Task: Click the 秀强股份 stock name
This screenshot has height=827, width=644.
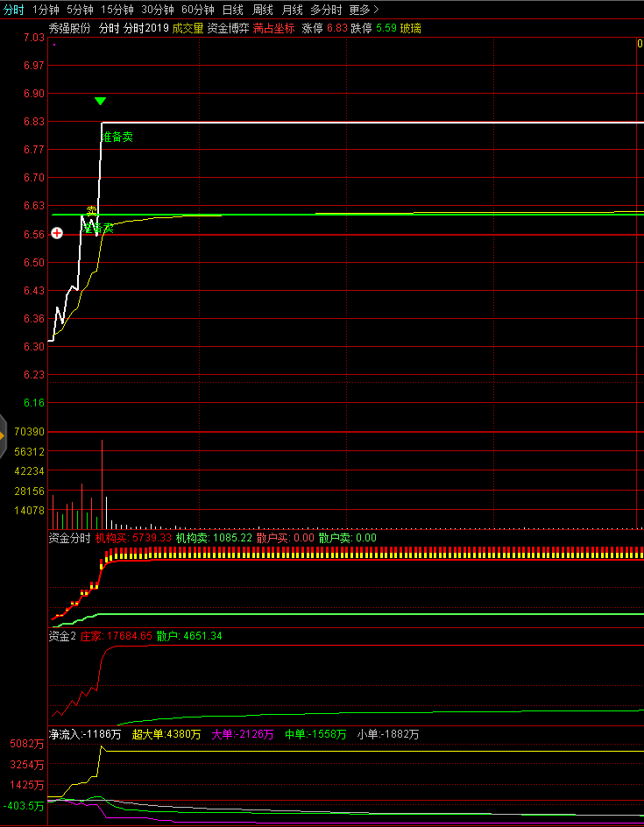Action: click(x=70, y=28)
